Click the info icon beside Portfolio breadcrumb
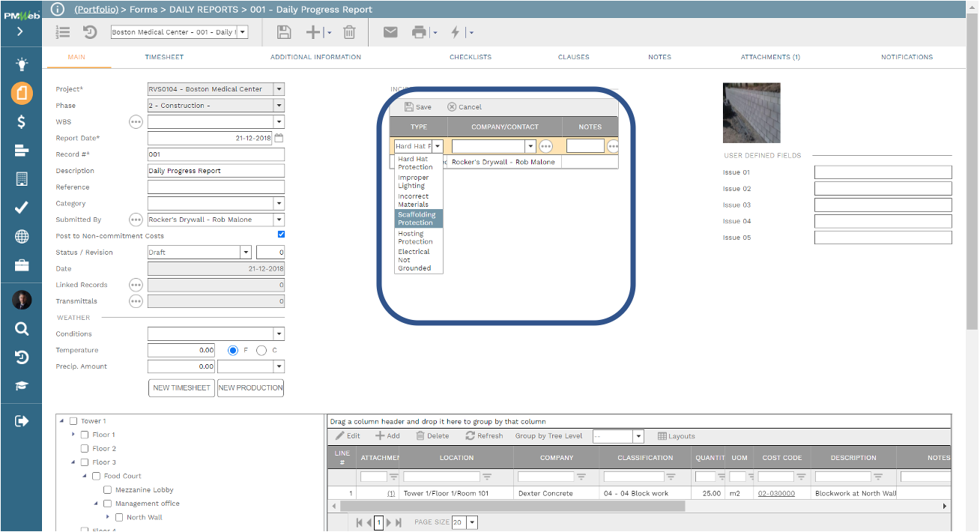Viewport: 980px width, 532px height. pyautogui.click(x=58, y=9)
